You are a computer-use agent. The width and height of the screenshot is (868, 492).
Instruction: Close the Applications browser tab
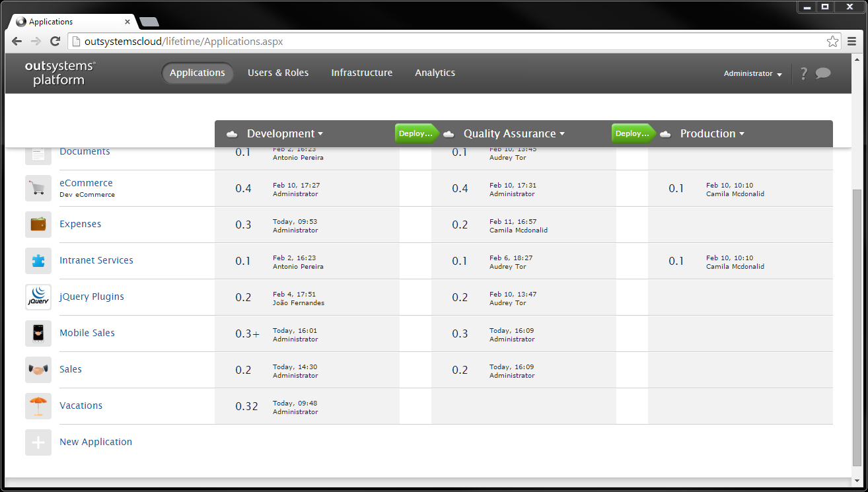pyautogui.click(x=127, y=22)
